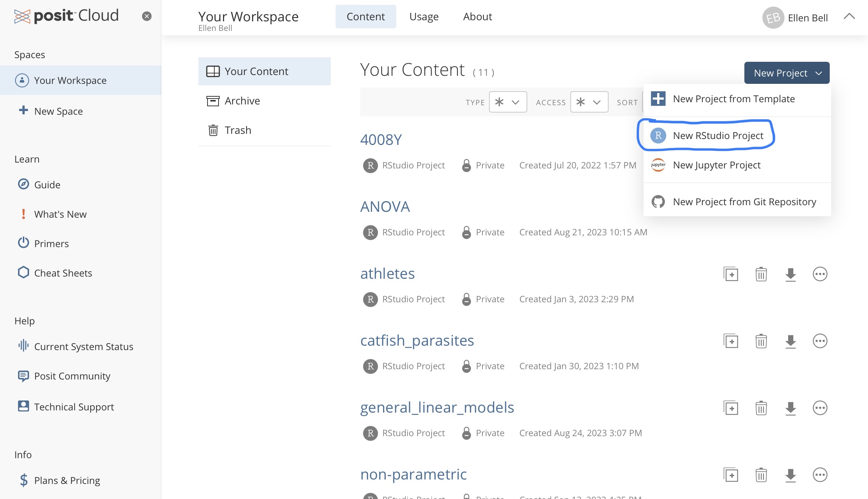Image resolution: width=868 pixels, height=499 pixels.
Task: Click the archive icon in left sidebar
Action: 213,101
